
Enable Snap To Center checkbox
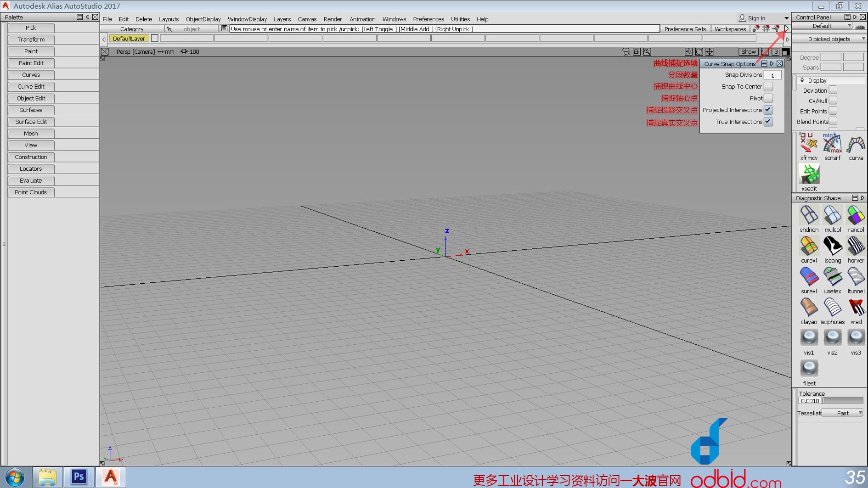click(768, 86)
